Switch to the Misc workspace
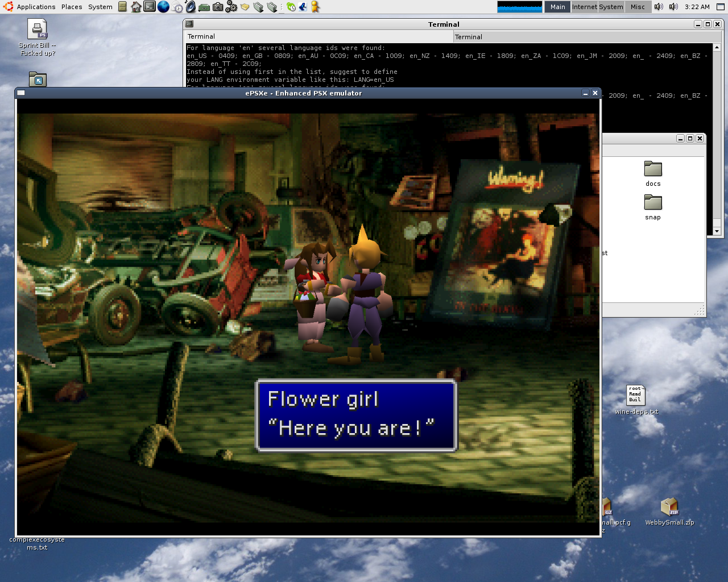Image resolution: width=728 pixels, height=582 pixels. [x=638, y=7]
